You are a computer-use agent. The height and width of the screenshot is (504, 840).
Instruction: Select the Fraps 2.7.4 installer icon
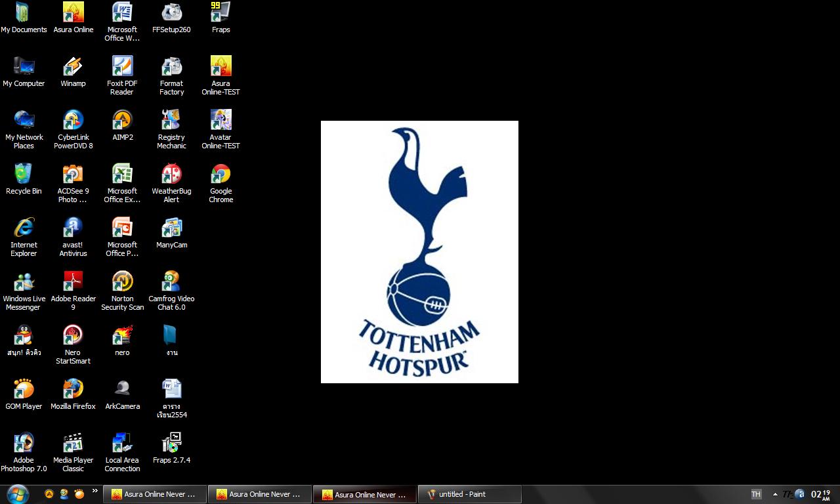pos(171,448)
